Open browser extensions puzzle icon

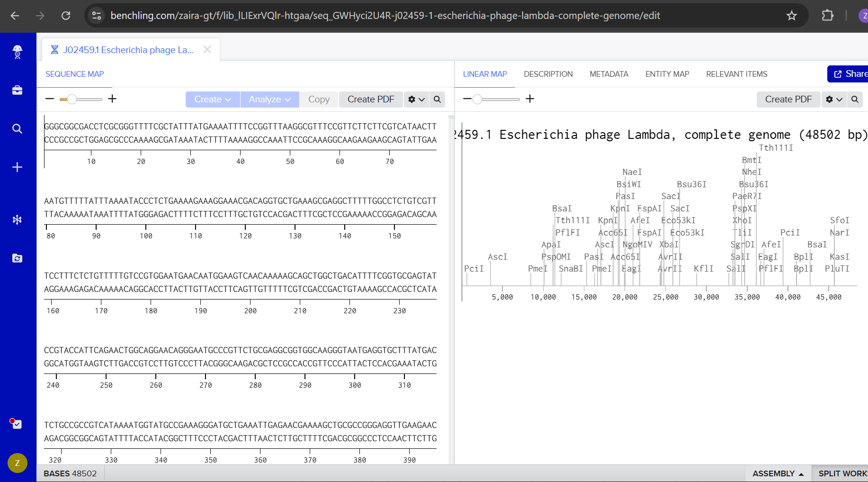coord(827,16)
